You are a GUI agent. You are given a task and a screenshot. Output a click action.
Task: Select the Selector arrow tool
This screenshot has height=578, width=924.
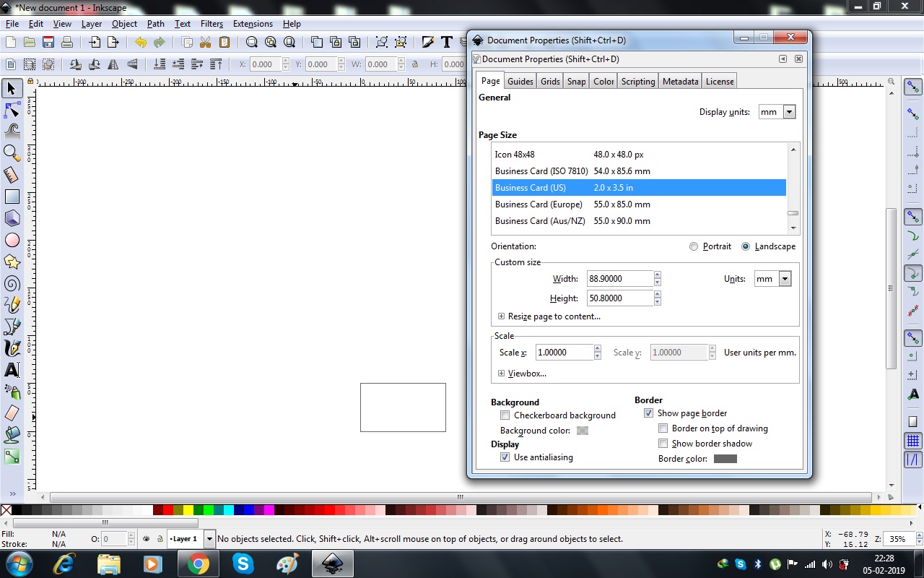[x=12, y=88]
